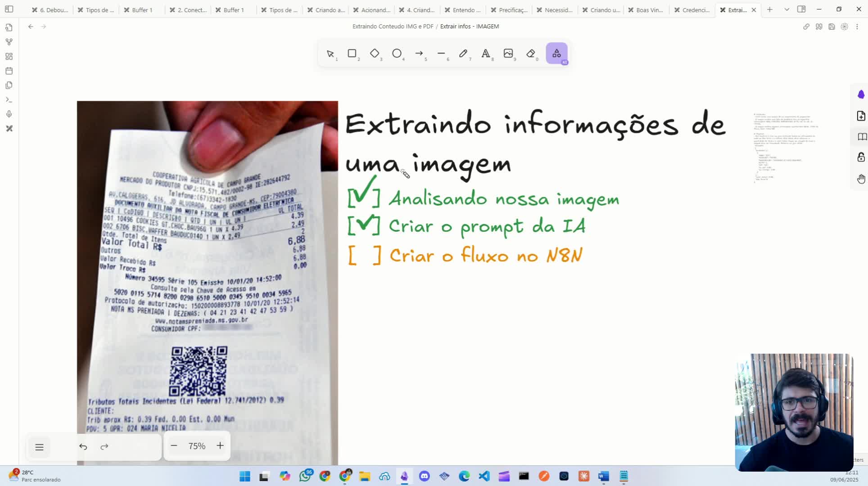Select the Rectangle tool
The width and height of the screenshot is (868, 486).
[x=352, y=54]
